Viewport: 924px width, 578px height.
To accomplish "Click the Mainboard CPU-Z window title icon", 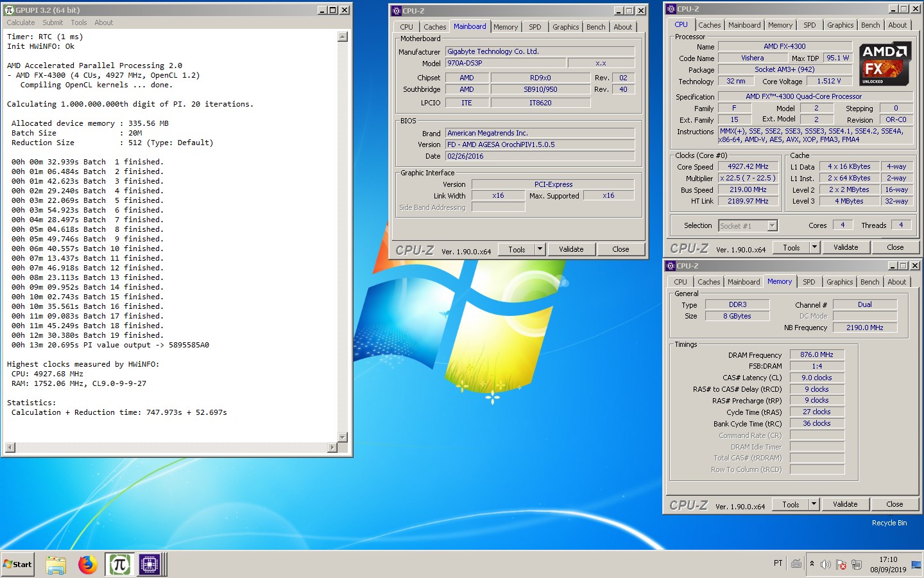I will (x=396, y=10).
